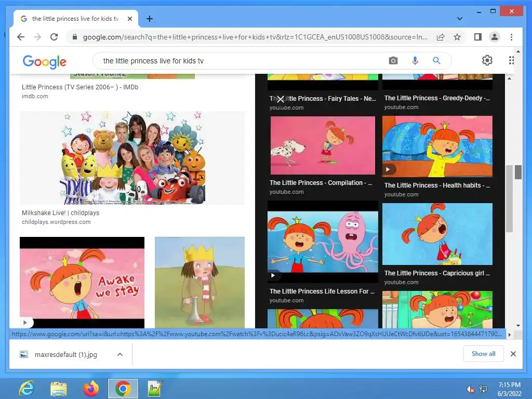
Task: Launch Internet Explorer from taskbar
Action: [x=26, y=389]
